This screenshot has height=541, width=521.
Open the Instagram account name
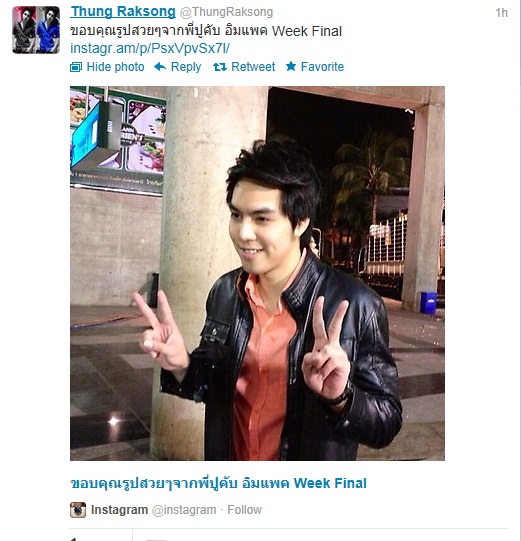pyautogui.click(x=119, y=510)
